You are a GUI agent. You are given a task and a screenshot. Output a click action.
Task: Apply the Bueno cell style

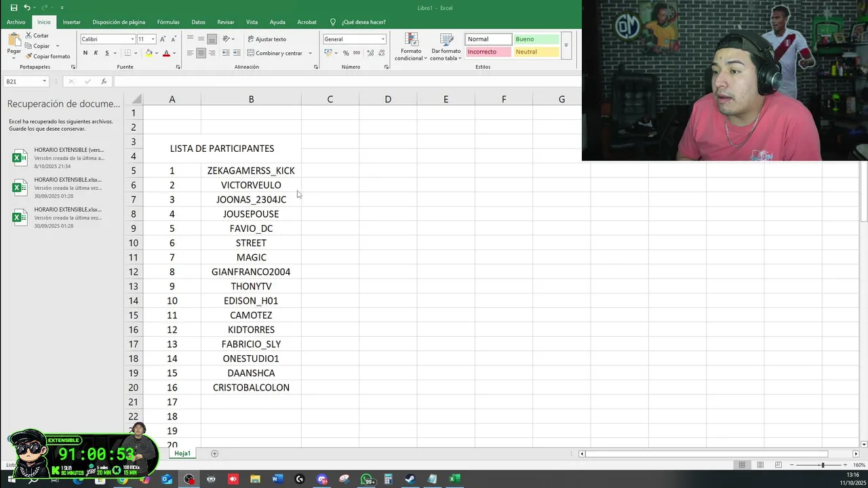point(536,39)
